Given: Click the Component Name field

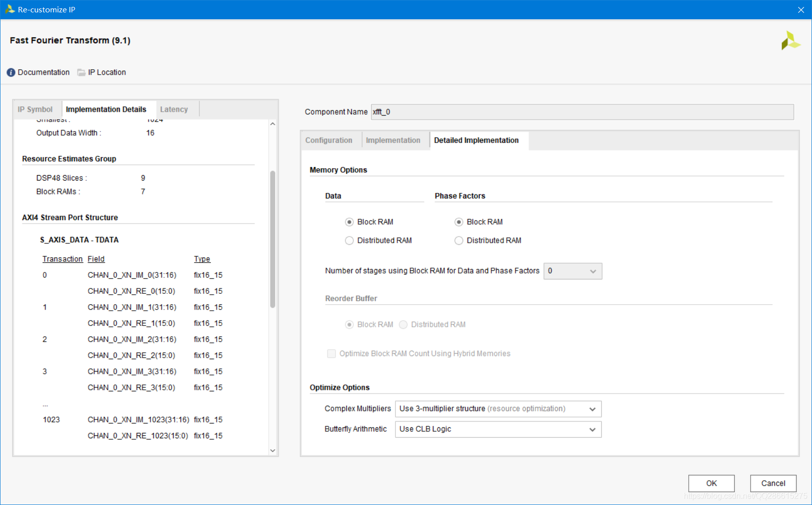Looking at the screenshot, I should click(582, 112).
